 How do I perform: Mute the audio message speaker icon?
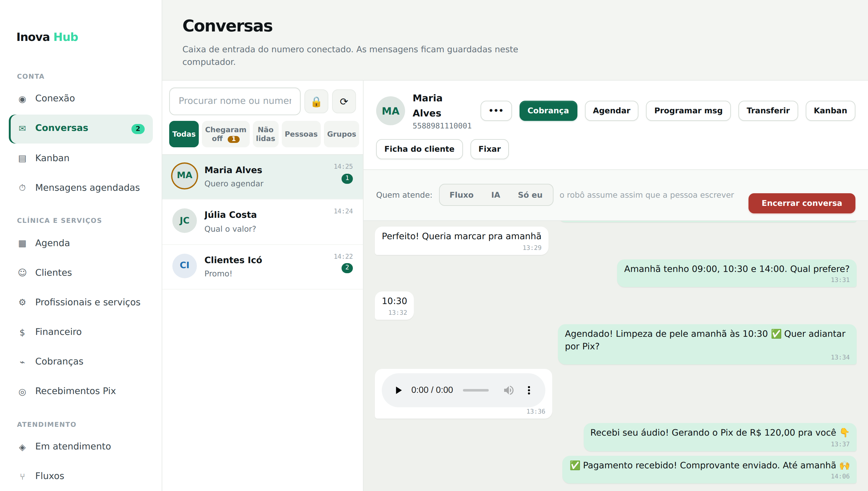(x=509, y=390)
